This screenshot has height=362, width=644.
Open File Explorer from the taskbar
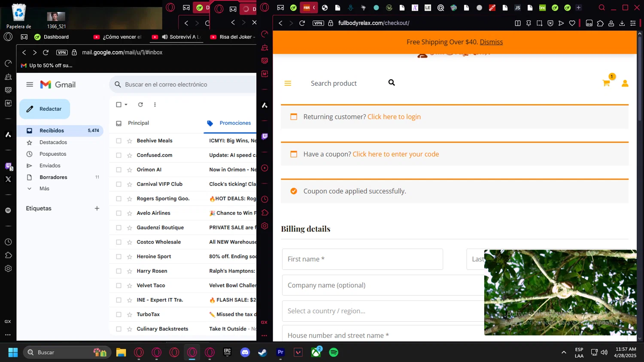(121, 353)
